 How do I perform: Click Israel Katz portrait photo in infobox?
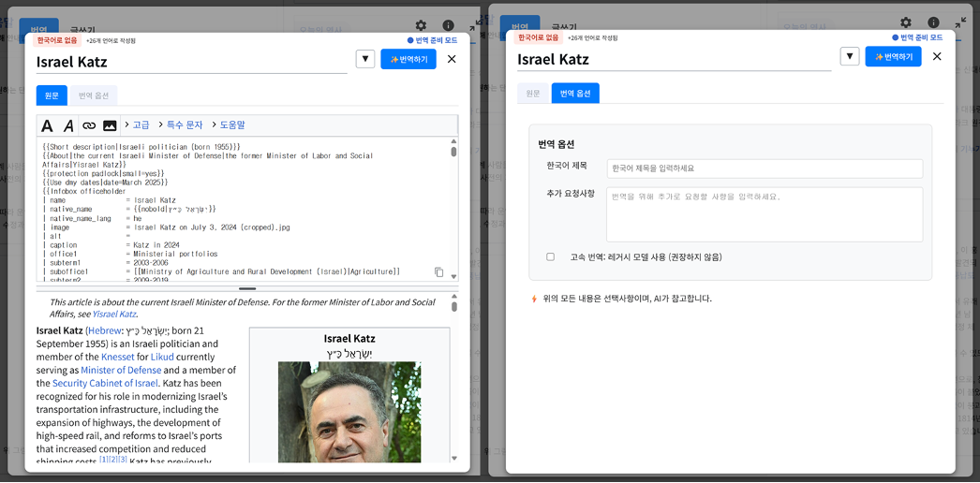(349, 412)
